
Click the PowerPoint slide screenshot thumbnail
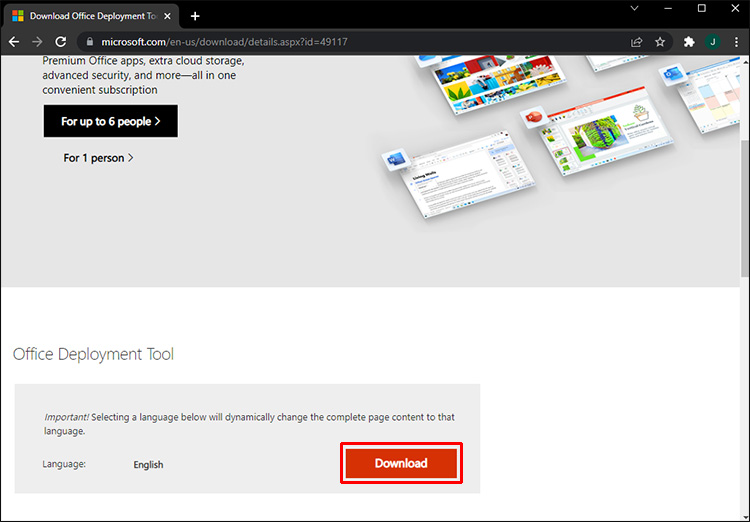(609, 131)
